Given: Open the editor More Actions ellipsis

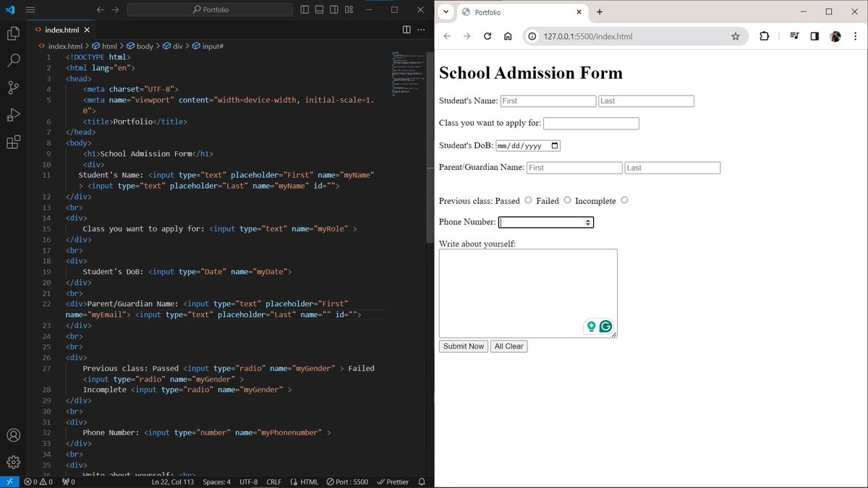Looking at the screenshot, I should (421, 30).
